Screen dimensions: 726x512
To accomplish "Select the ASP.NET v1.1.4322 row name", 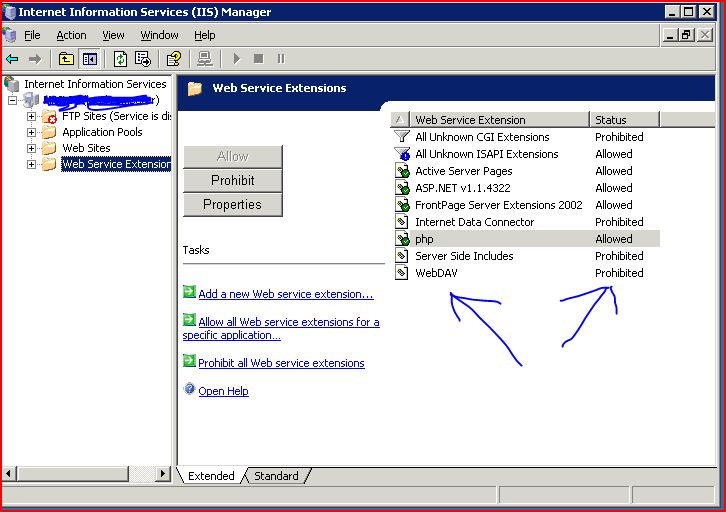I will click(x=463, y=188).
